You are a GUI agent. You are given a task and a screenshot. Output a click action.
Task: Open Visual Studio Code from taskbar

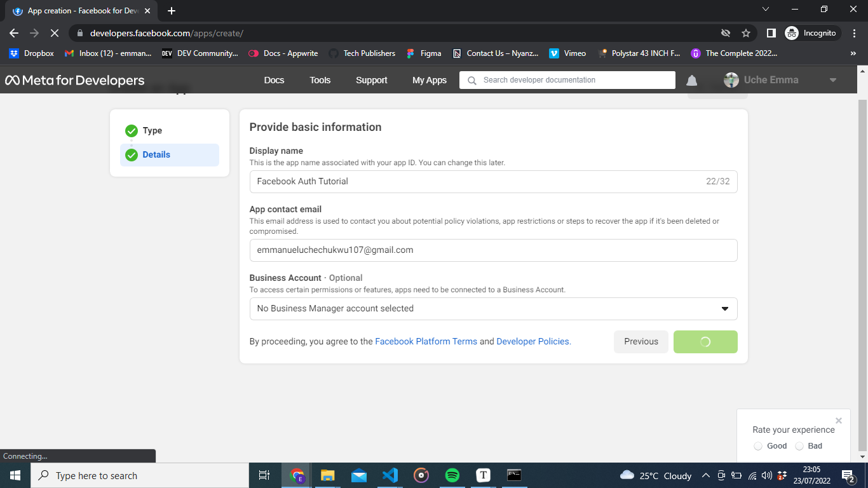[390, 475]
